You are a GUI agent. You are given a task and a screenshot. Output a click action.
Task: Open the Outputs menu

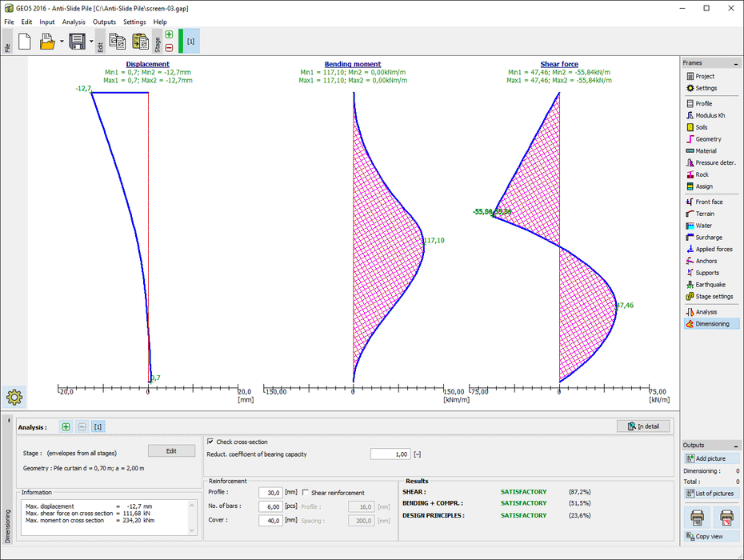point(104,22)
